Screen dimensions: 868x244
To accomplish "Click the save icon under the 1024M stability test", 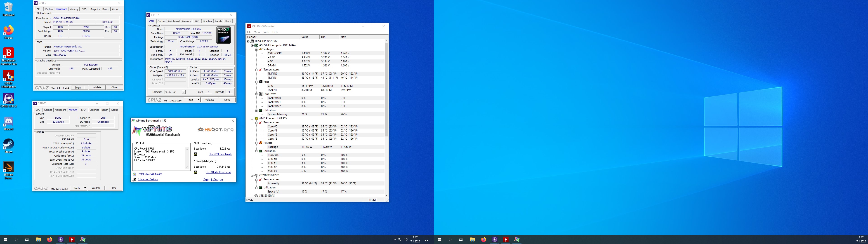I will click(x=196, y=172).
